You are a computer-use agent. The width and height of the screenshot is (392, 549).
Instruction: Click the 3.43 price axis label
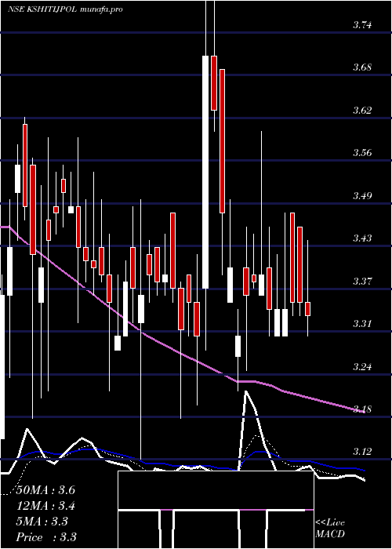362,238
